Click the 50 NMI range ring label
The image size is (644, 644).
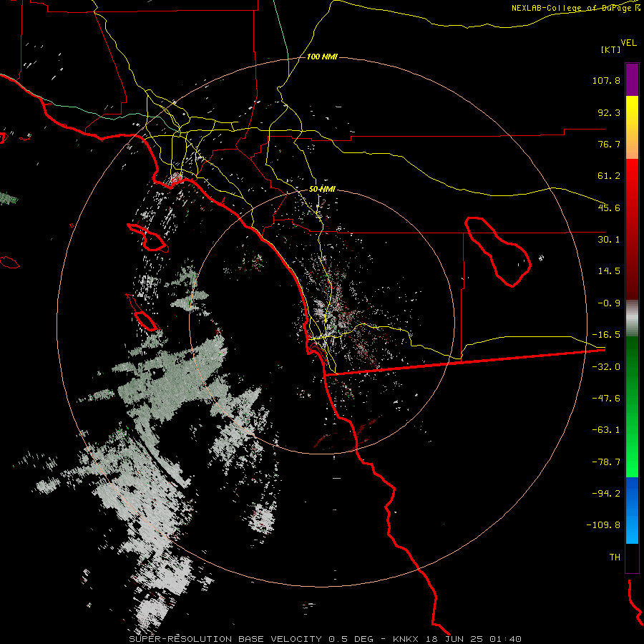pos(322,190)
